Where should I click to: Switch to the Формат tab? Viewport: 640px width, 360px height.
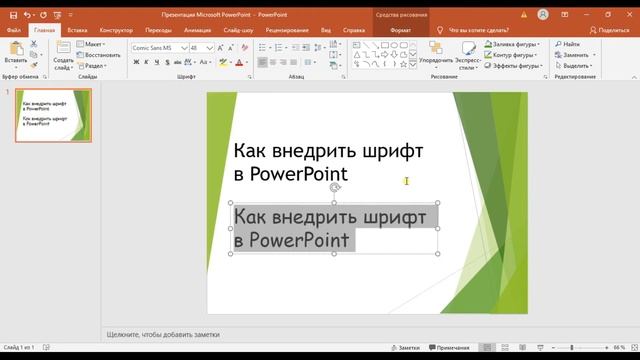(400, 30)
